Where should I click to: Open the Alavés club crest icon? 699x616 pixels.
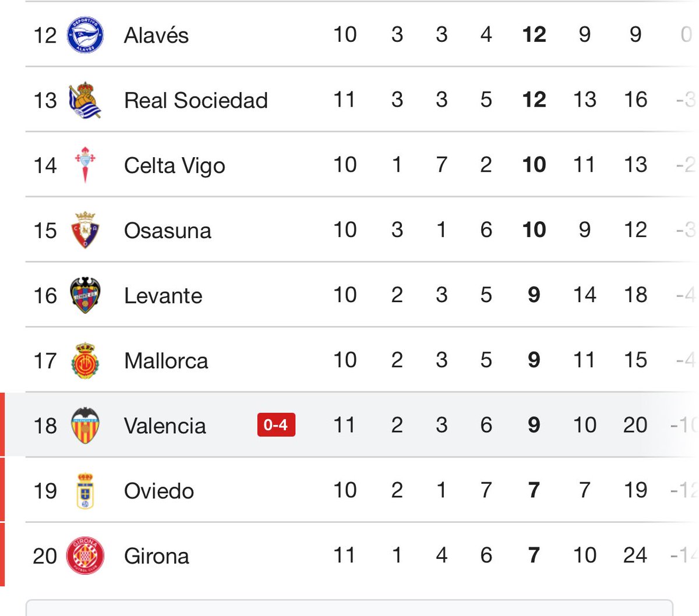(86, 35)
